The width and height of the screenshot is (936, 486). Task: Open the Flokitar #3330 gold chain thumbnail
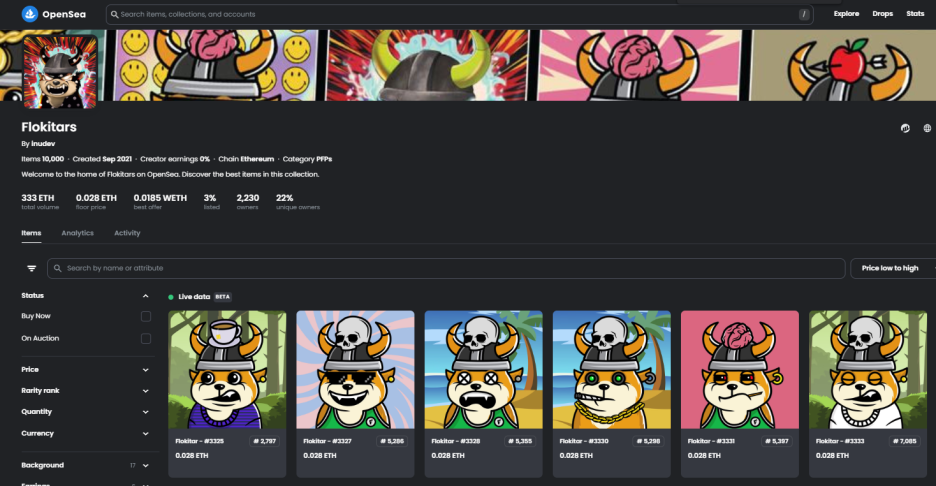point(612,370)
